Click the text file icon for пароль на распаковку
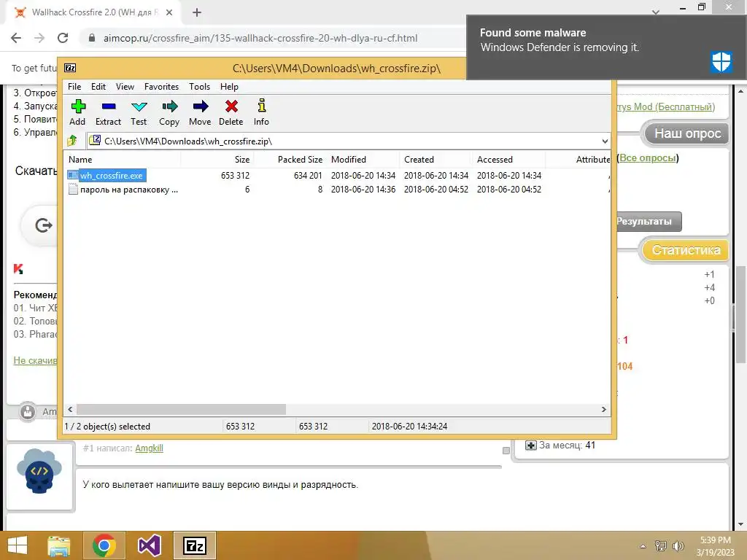The width and height of the screenshot is (747, 560). tap(73, 190)
